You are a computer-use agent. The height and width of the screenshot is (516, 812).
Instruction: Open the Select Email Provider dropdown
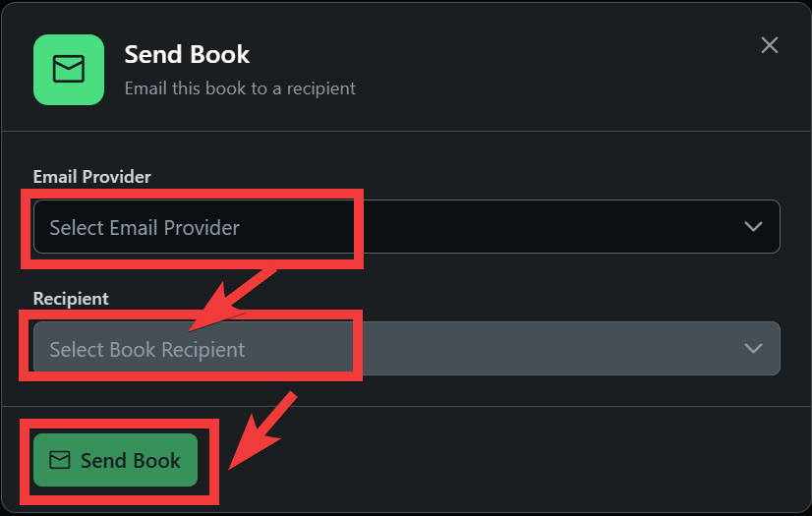[406, 227]
